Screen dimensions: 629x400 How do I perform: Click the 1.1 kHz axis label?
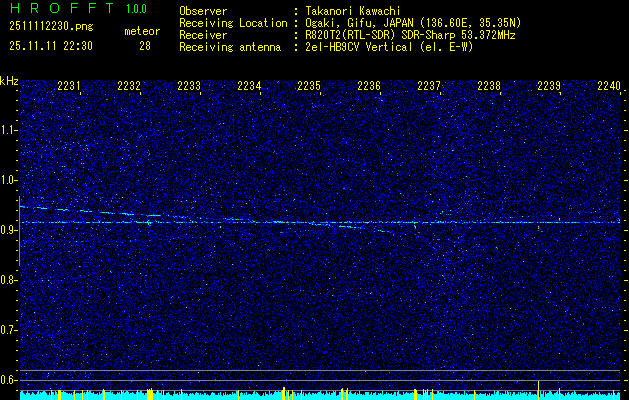[8, 130]
